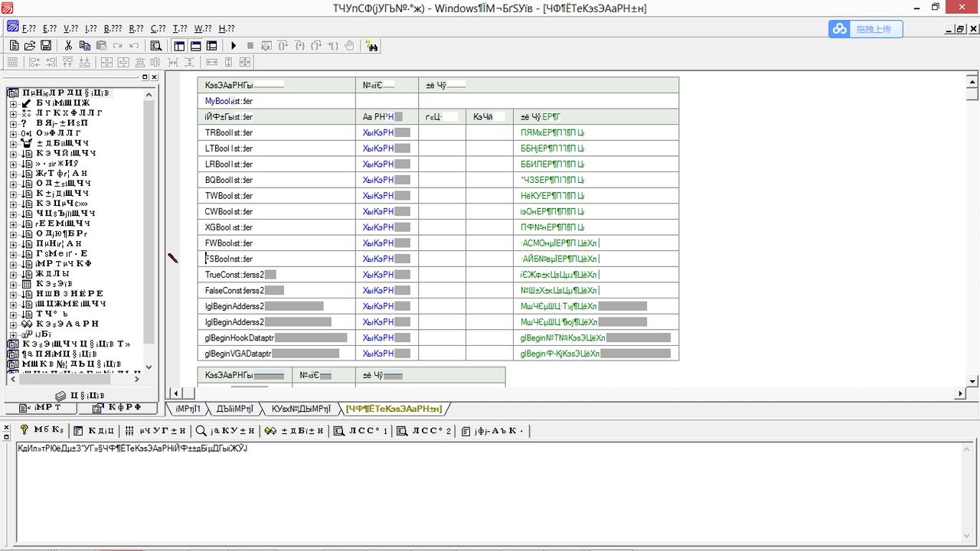Expand the tree node with pointing hand icon
The height and width of the screenshot is (551, 980).
(13, 103)
